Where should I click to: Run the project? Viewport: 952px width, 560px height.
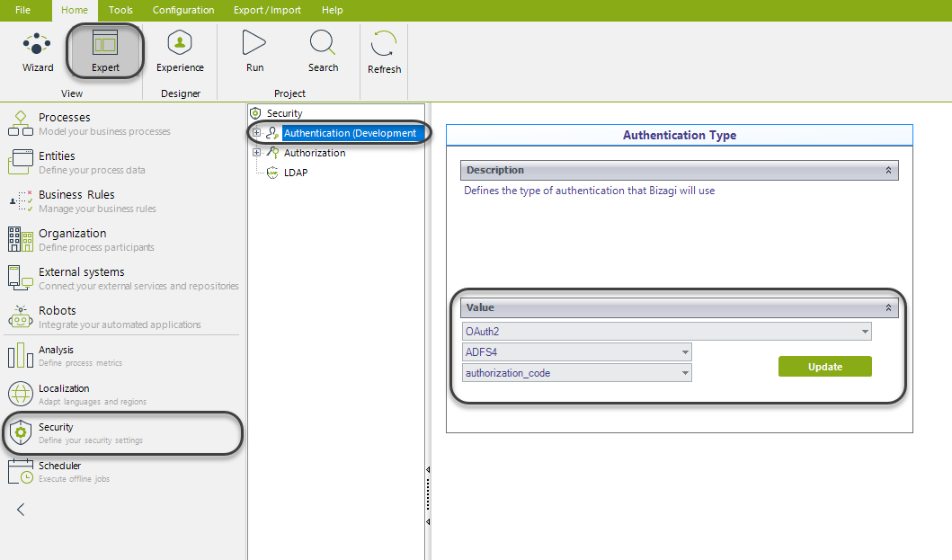coord(254,52)
